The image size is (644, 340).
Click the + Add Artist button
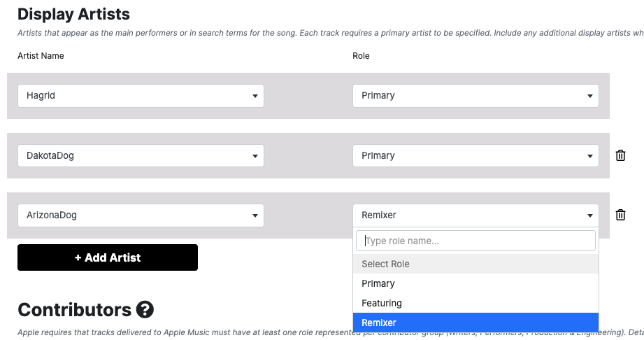tap(108, 257)
